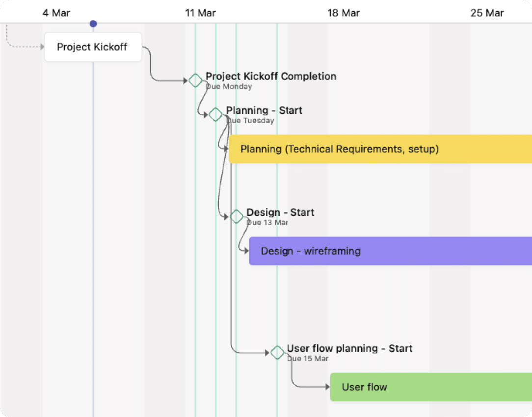Click the 4 Mar date header
This screenshot has height=417, width=532.
click(x=56, y=13)
